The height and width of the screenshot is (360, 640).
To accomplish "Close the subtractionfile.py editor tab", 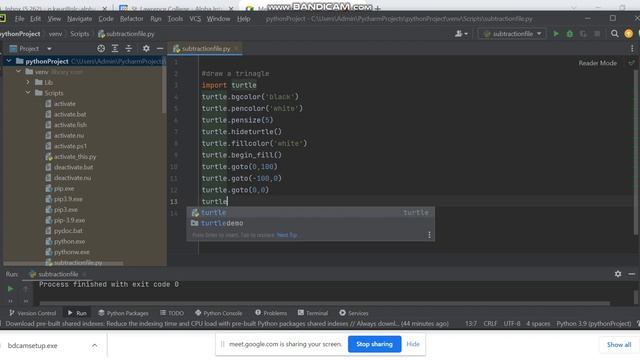I will [x=236, y=49].
